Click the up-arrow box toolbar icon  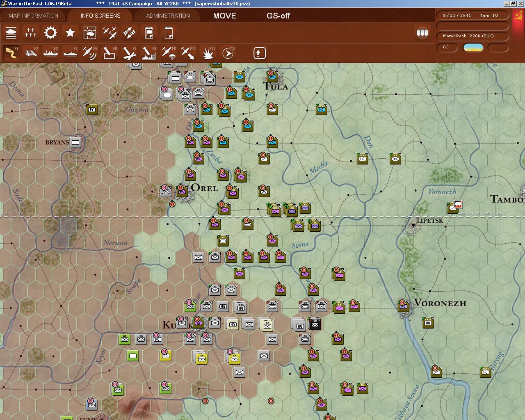pyautogui.click(x=259, y=53)
